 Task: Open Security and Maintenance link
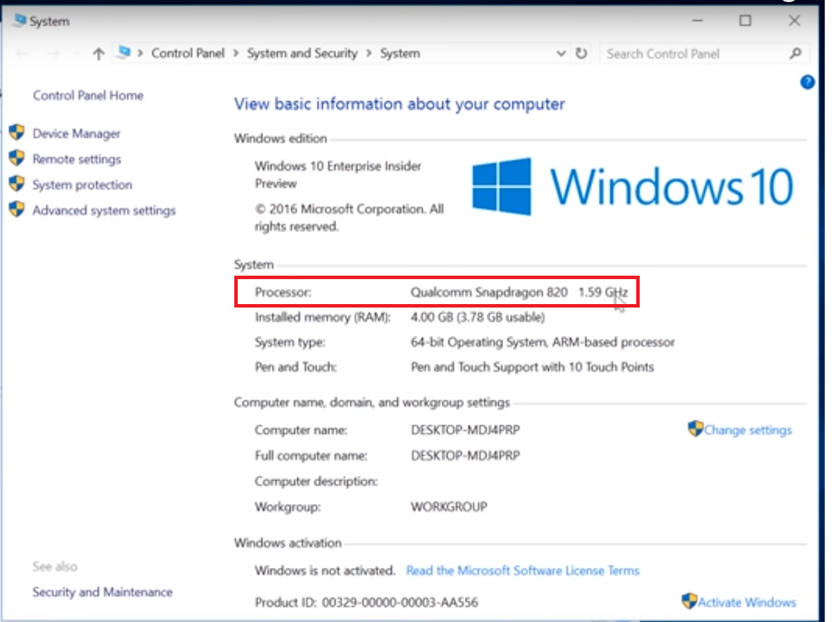coord(103,592)
